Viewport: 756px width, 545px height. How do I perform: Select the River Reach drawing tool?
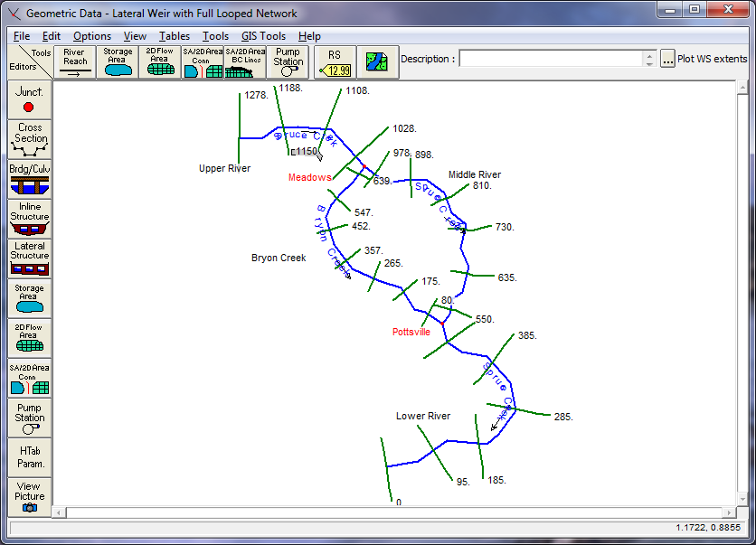coord(75,62)
